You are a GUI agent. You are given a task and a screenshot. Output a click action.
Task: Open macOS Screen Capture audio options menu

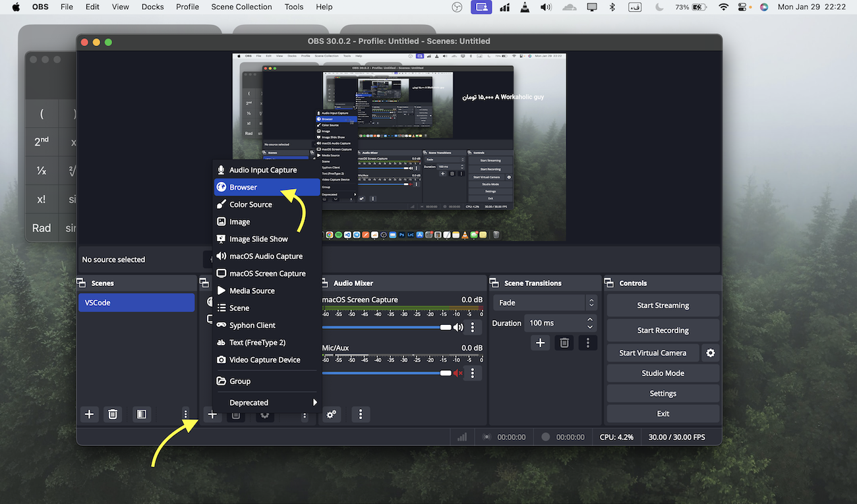pyautogui.click(x=472, y=327)
